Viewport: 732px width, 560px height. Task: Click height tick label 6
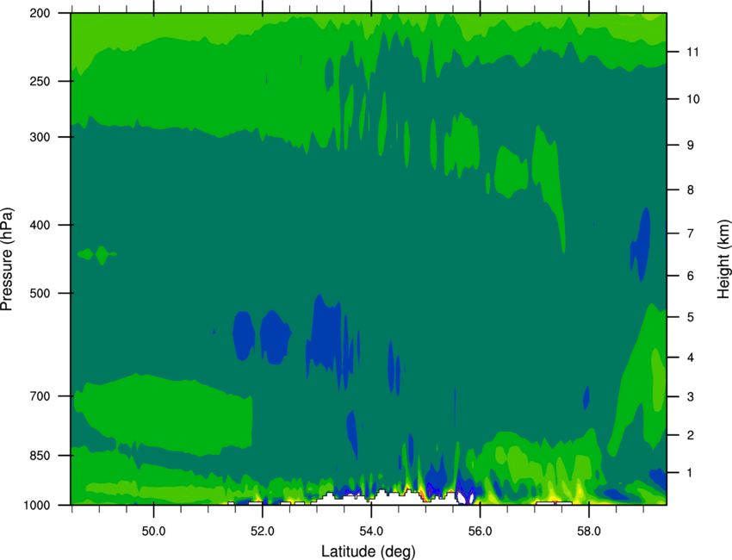[690, 276]
